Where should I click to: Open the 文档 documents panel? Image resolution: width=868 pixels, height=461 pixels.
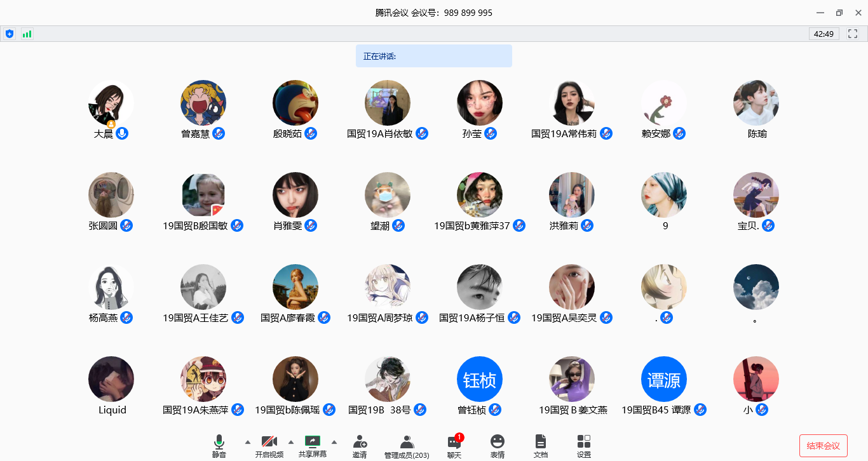pyautogui.click(x=541, y=446)
